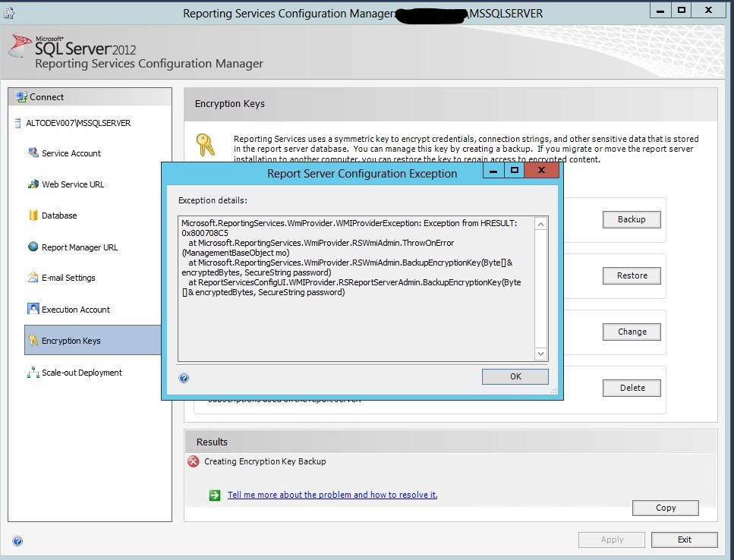Select ALTODEV007\MSSQLSERVER server node
Image resolution: width=734 pixels, height=560 pixels.
coord(73,123)
